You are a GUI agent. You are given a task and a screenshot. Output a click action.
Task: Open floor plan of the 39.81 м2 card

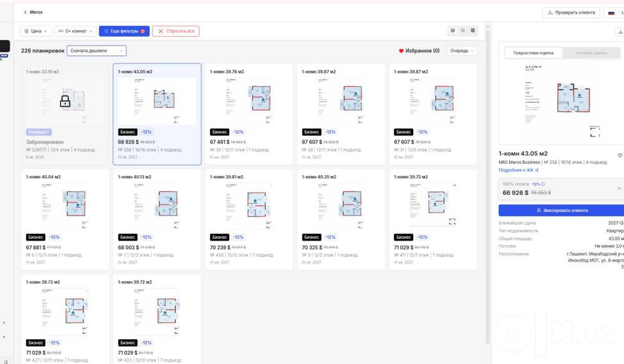pyautogui.click(x=249, y=206)
